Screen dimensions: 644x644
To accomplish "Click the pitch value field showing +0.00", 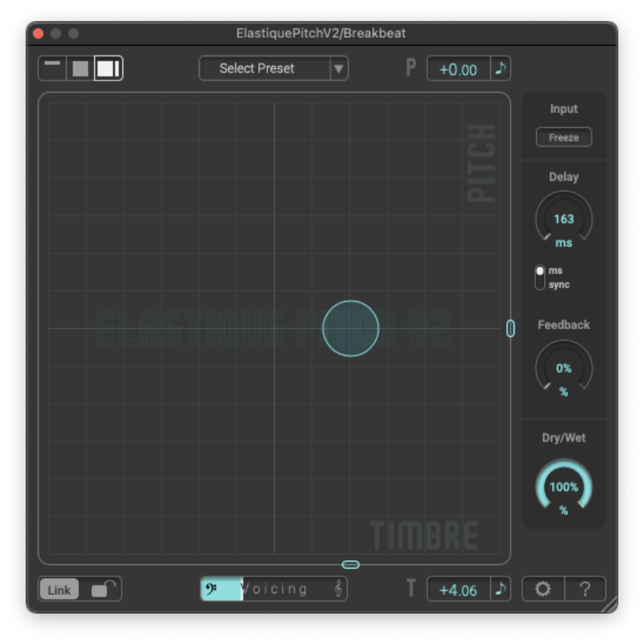I will tap(458, 69).
